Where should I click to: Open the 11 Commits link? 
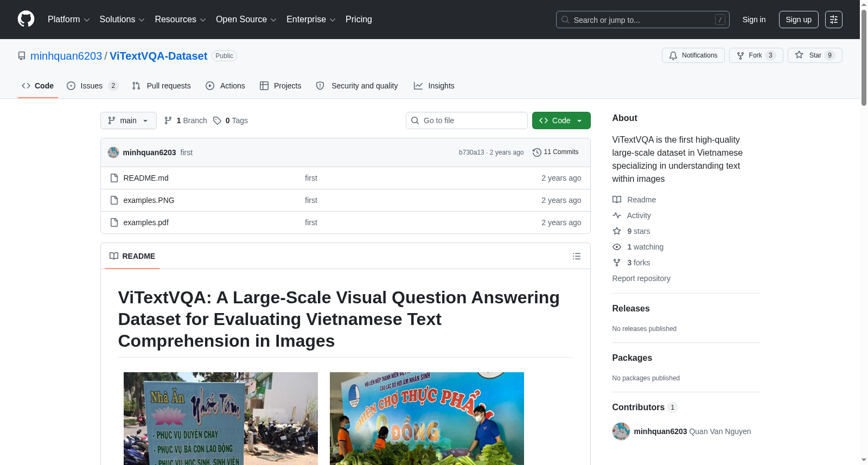[x=556, y=152]
